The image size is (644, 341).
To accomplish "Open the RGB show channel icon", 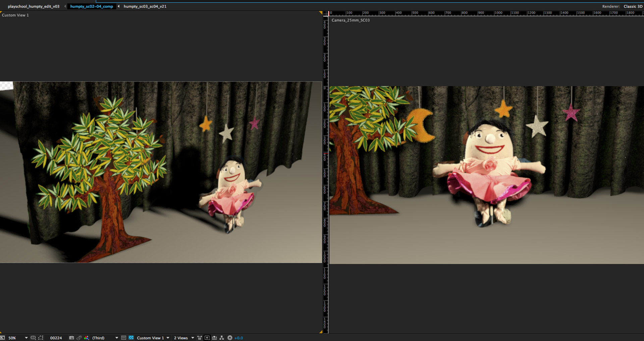I will coord(87,338).
